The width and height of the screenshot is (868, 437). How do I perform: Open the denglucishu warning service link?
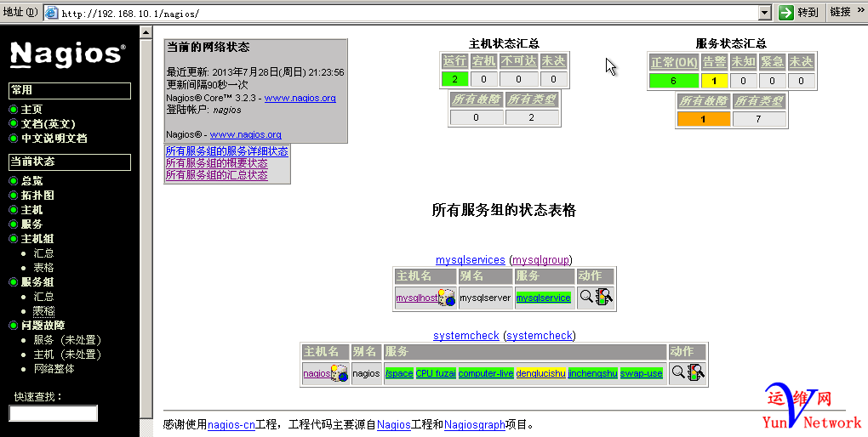click(541, 373)
